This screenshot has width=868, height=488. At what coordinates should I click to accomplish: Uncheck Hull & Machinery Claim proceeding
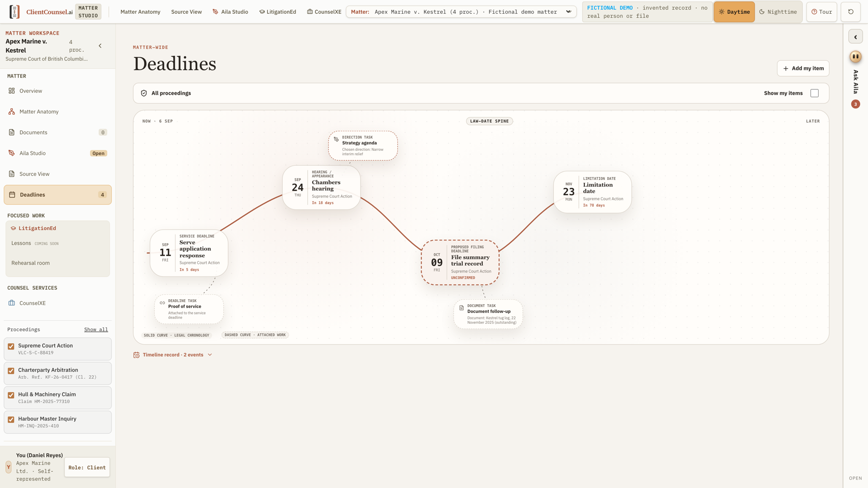coord(11,395)
